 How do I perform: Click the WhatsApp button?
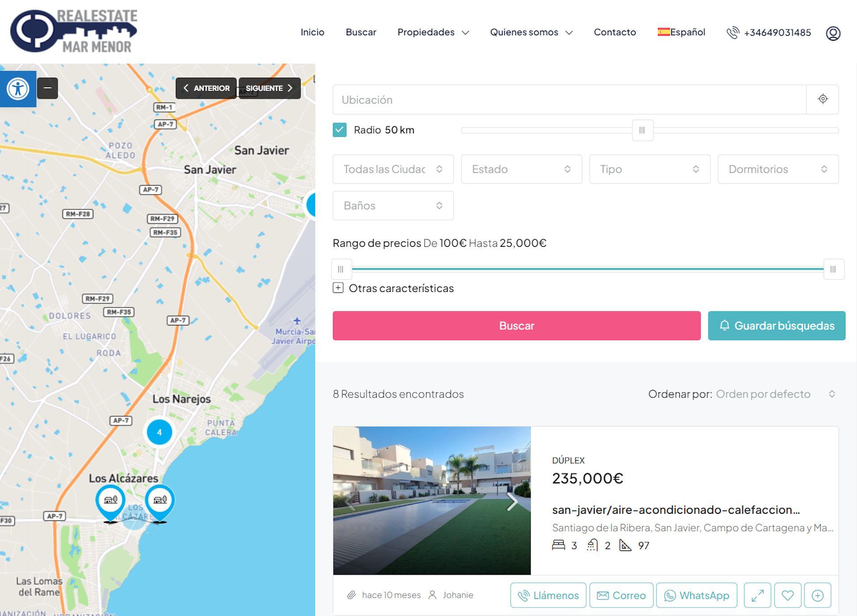point(696,595)
